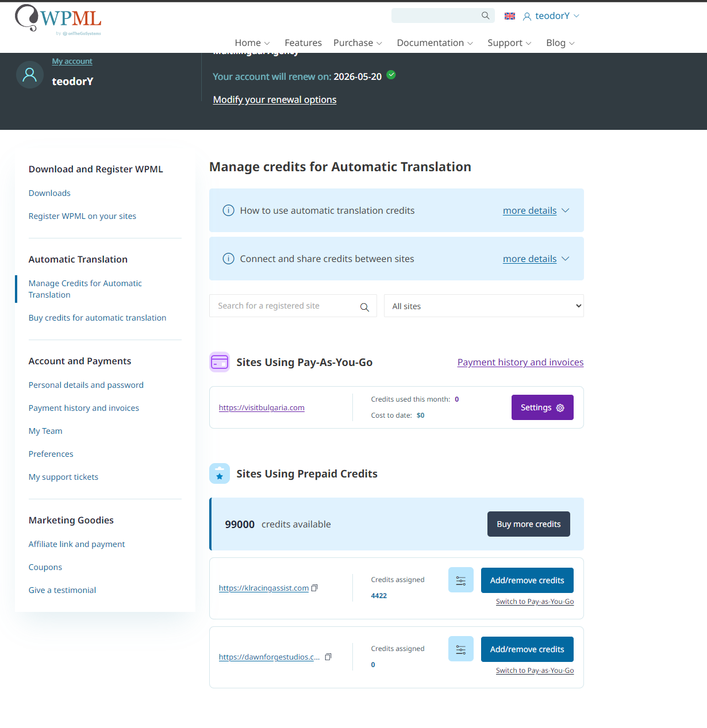Open the visitbulgaria.com link
Viewport: 707px width, 728px height.
[262, 407]
